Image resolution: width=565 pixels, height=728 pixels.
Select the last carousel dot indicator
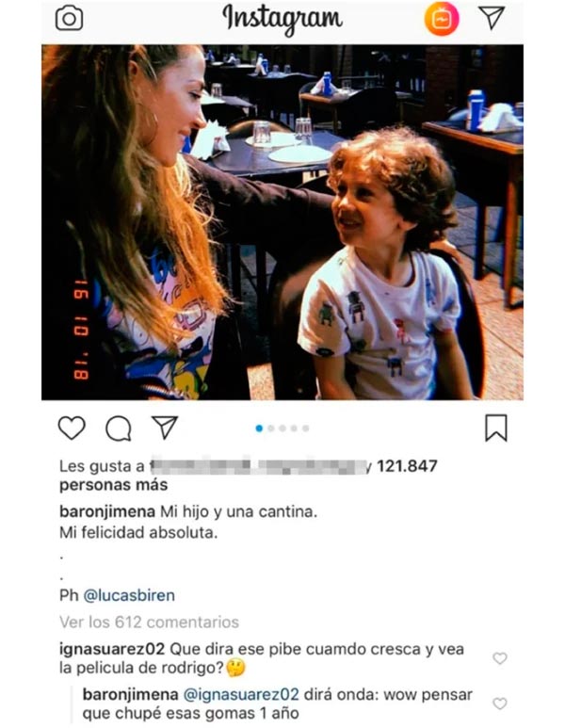click(x=305, y=429)
